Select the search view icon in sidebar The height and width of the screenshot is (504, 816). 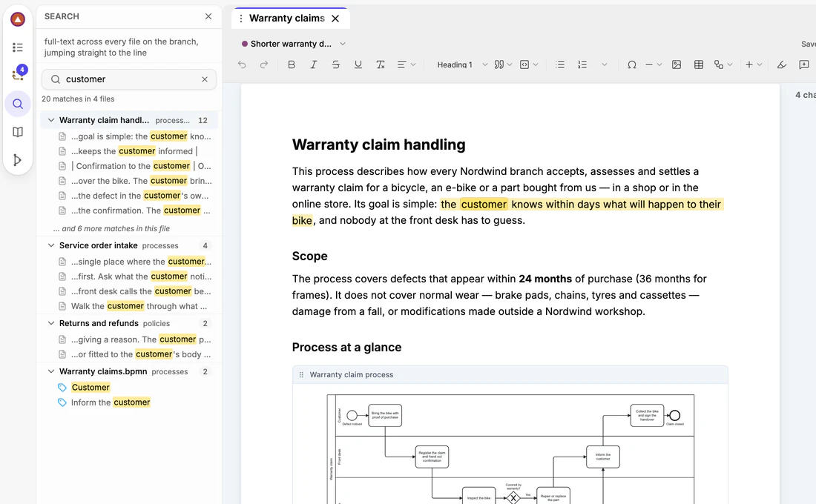(18, 104)
